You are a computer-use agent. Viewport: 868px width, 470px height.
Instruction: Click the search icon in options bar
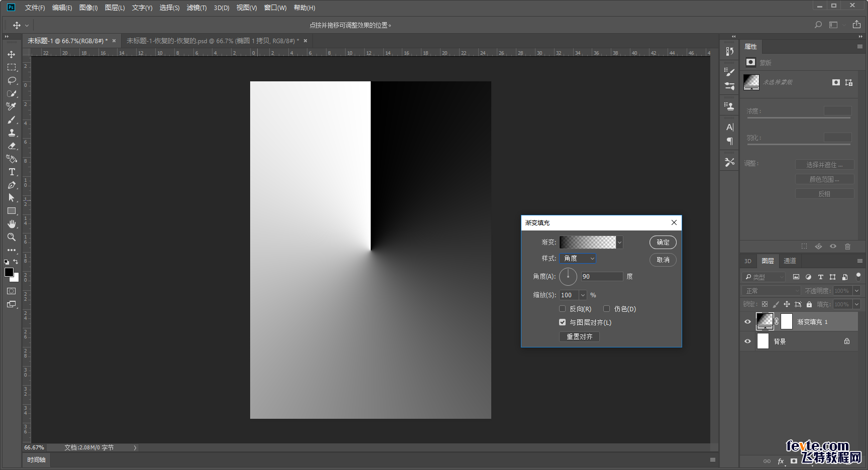pos(818,25)
